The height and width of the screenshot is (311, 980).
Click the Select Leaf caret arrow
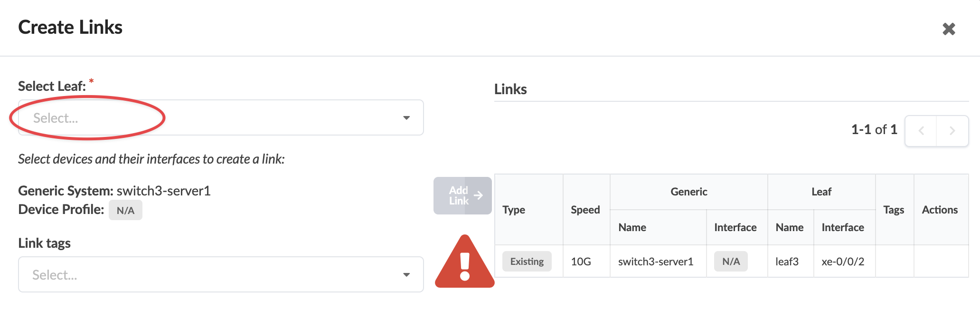click(x=406, y=118)
